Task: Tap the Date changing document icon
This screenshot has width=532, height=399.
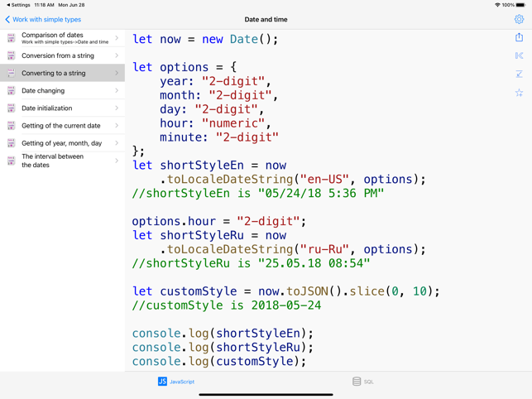Action: point(11,91)
